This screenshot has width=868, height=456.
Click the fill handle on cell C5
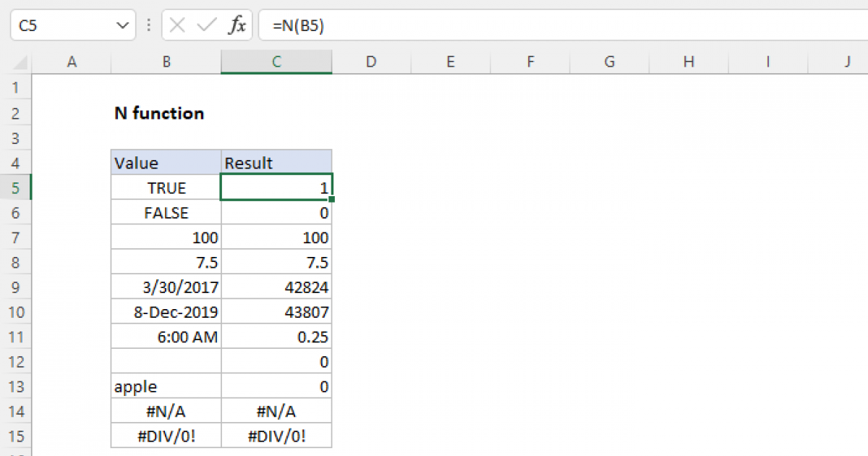[332, 198]
